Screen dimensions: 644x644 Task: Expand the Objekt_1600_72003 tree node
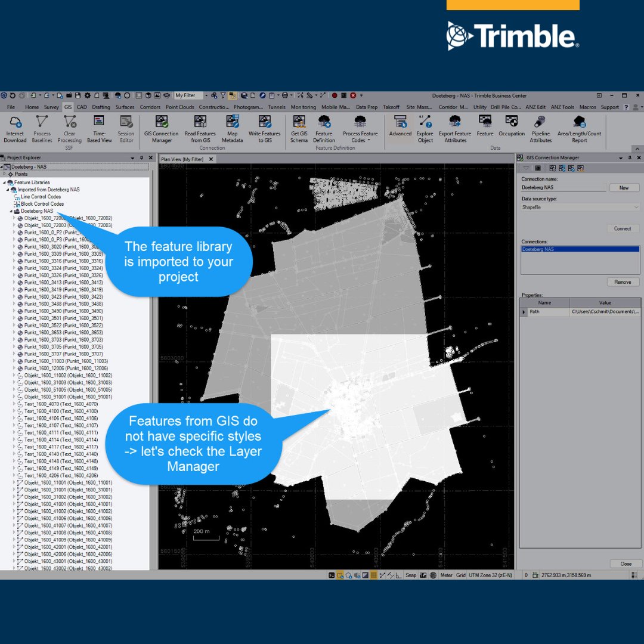tap(14, 225)
